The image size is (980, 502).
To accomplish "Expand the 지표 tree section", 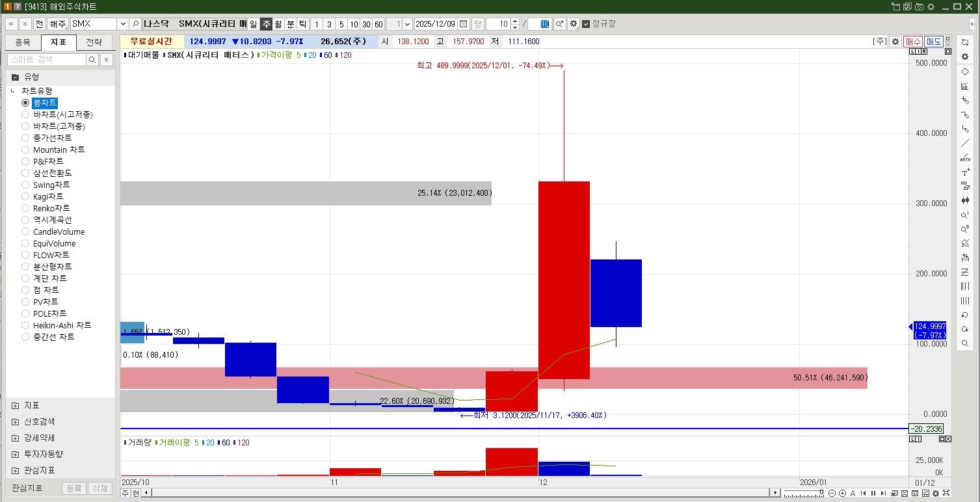I will pos(15,405).
